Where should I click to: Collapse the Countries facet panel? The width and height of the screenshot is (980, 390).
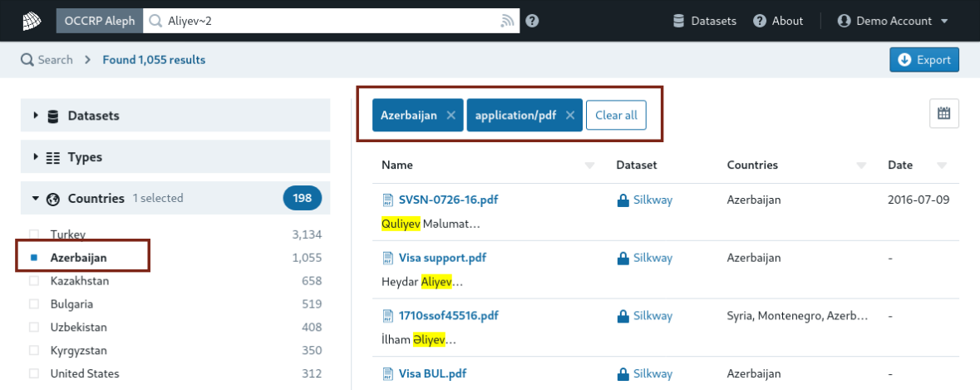[175, 198]
